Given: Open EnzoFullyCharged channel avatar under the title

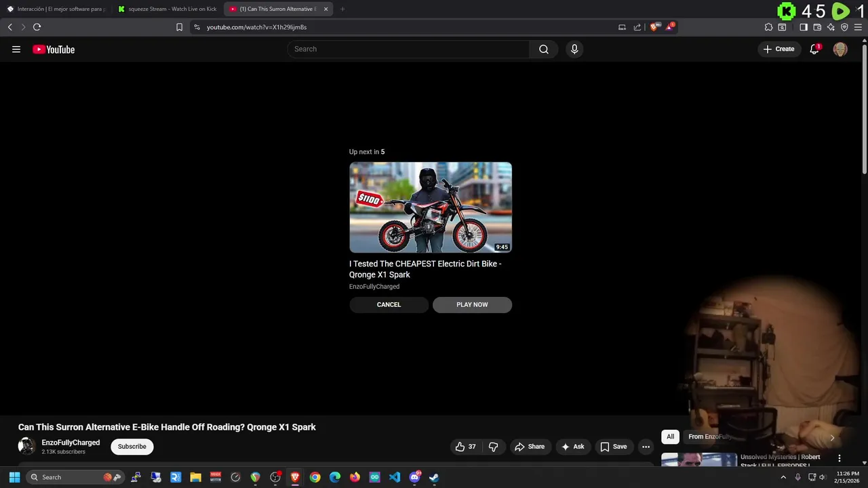Looking at the screenshot, I should [26, 446].
